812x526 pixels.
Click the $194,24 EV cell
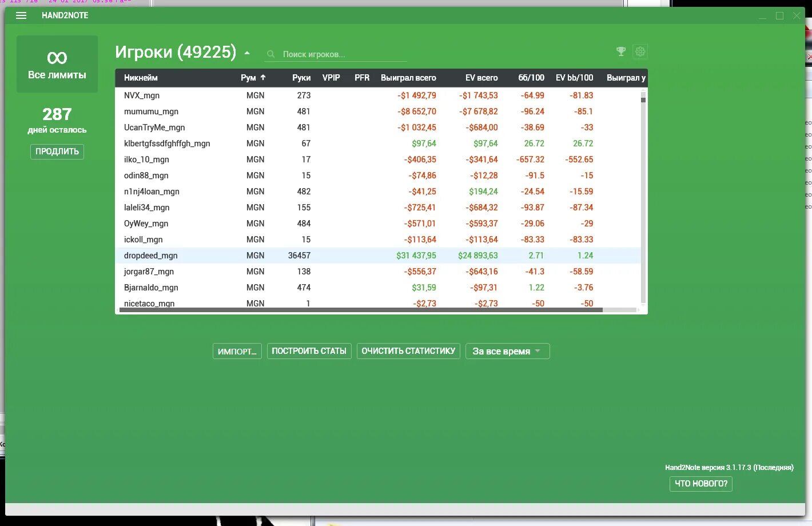point(483,192)
